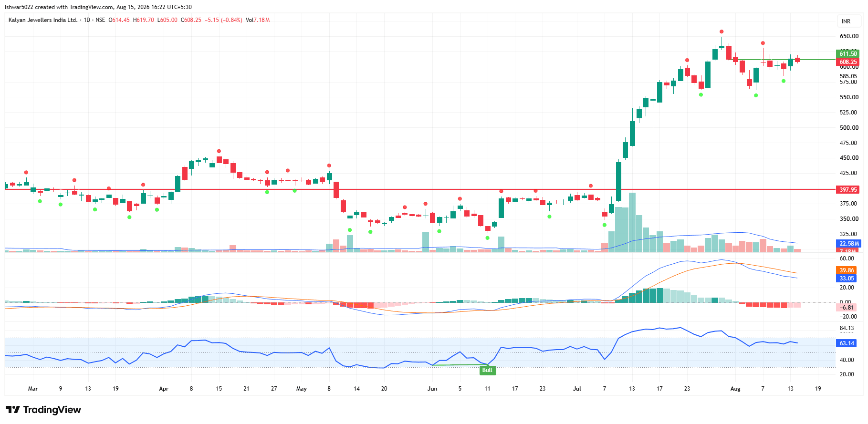Click the 84.13 RSI axis label

(x=847, y=328)
